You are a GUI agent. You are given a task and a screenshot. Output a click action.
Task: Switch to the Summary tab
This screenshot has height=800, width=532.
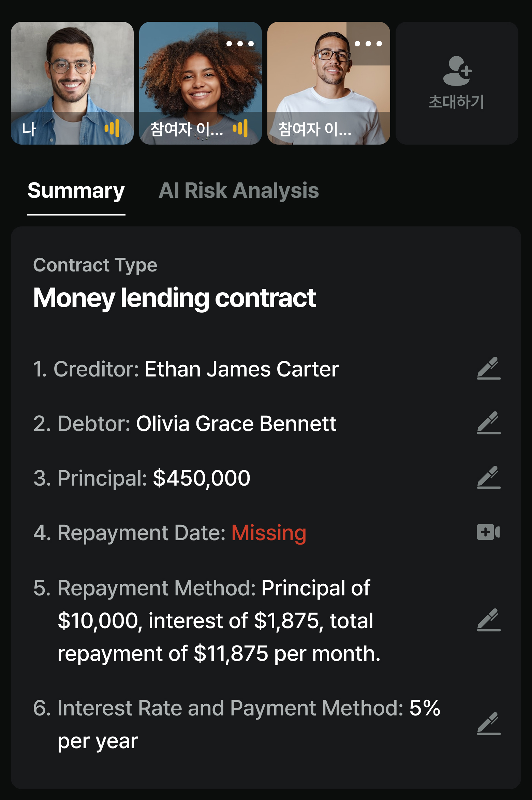[x=76, y=191]
